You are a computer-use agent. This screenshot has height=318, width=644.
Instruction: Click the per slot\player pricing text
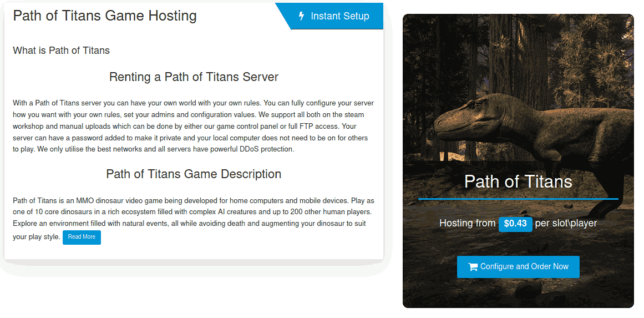(x=566, y=223)
